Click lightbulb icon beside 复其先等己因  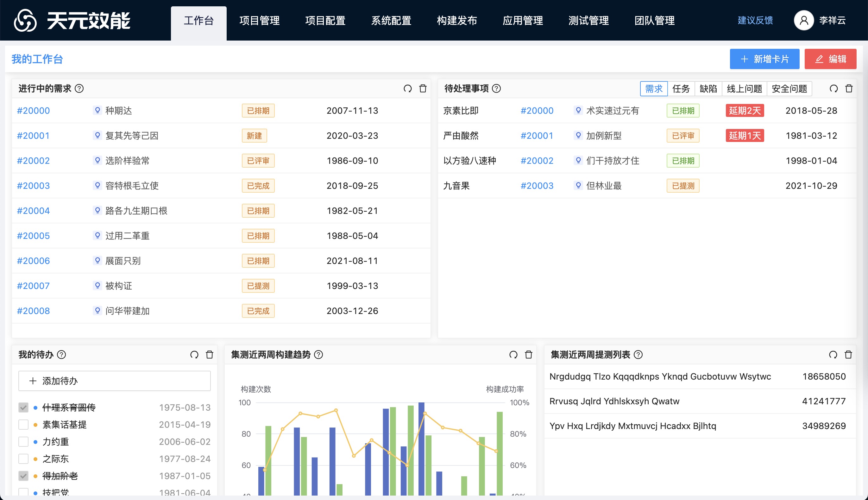[x=97, y=135]
